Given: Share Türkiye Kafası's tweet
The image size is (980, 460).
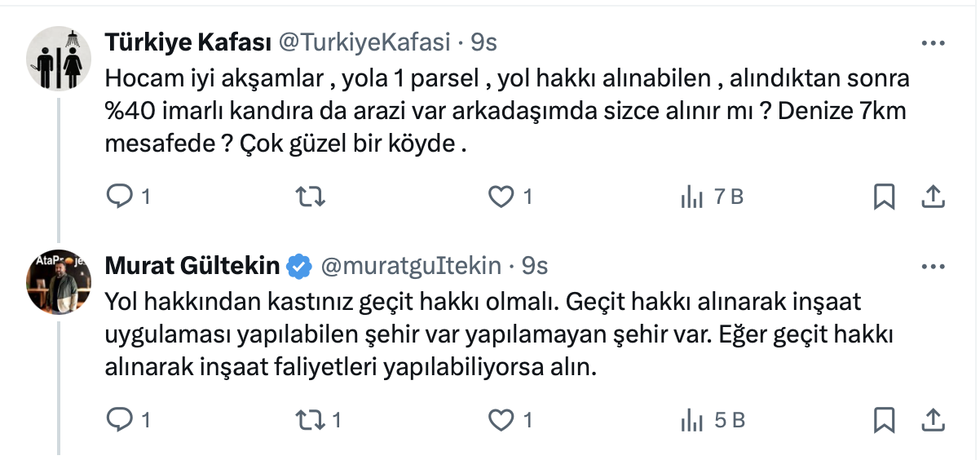Looking at the screenshot, I should tap(933, 197).
